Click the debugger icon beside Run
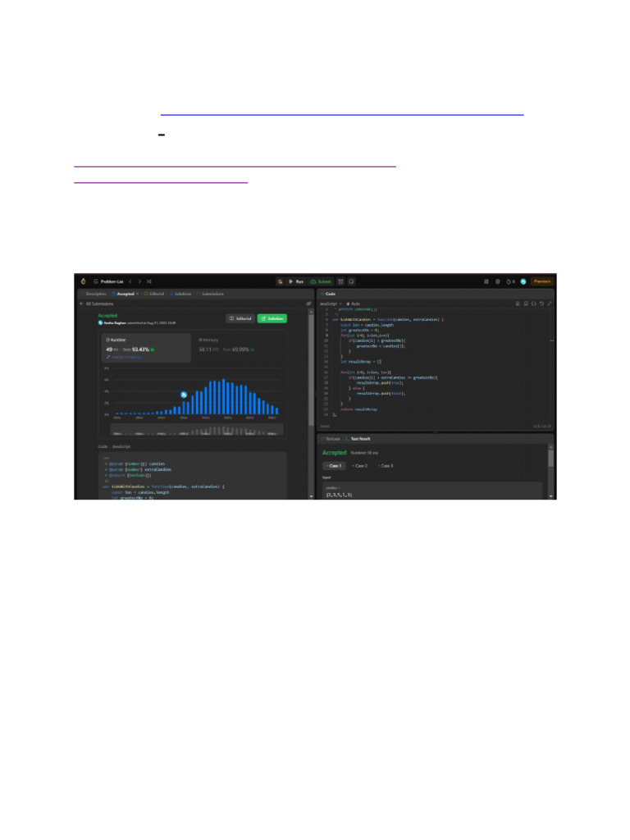The image size is (630, 840). coord(281,281)
